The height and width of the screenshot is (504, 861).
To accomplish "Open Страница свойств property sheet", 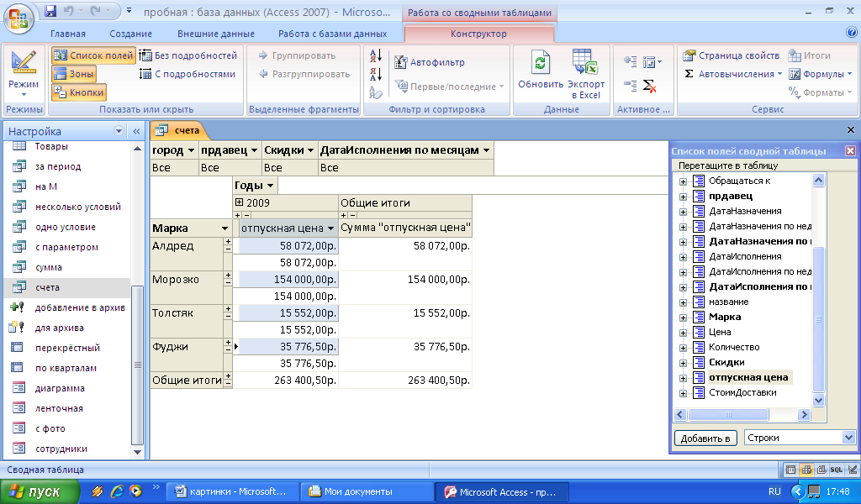I will (x=731, y=55).
